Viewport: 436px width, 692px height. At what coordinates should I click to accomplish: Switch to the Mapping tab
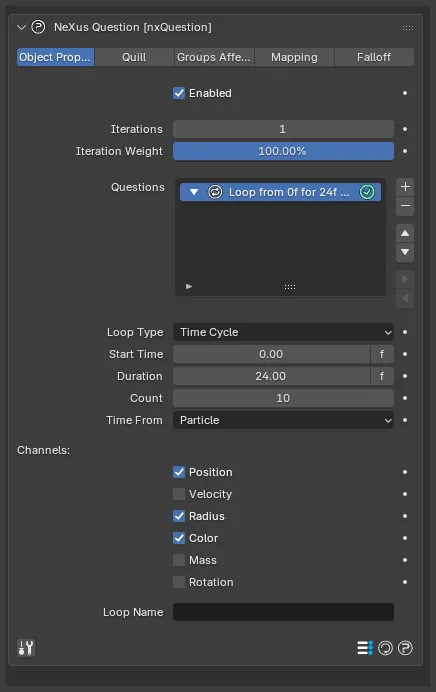(x=294, y=57)
